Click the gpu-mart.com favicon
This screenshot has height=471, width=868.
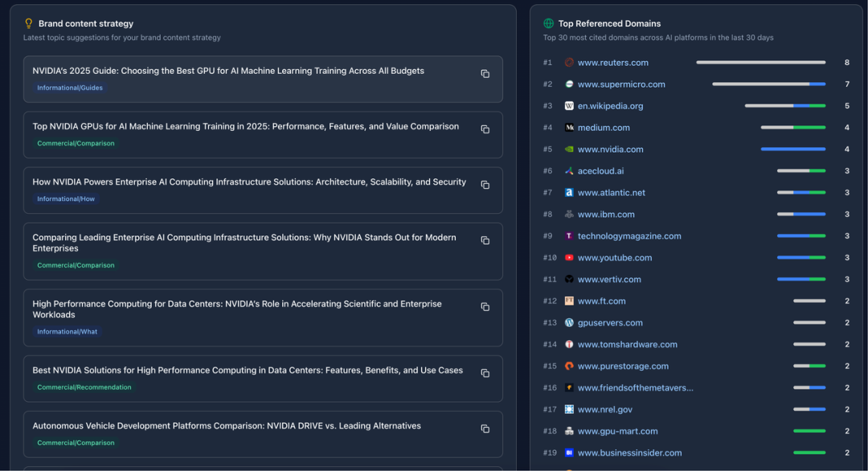tap(569, 431)
